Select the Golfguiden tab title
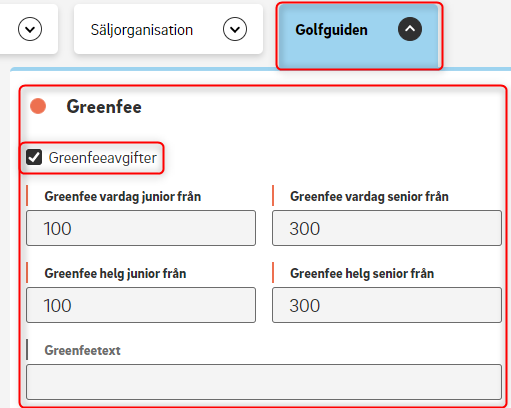Image resolution: width=511 pixels, height=408 pixels. pos(331,30)
